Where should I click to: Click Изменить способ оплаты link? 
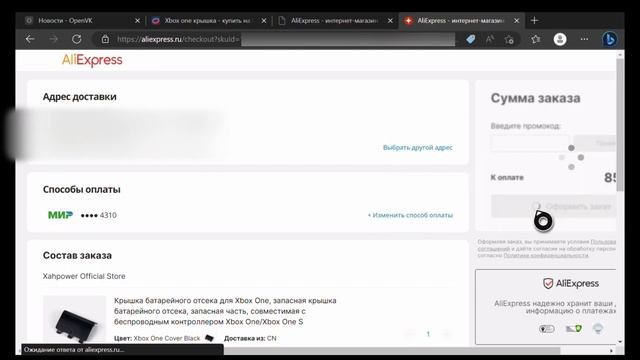[x=410, y=215]
